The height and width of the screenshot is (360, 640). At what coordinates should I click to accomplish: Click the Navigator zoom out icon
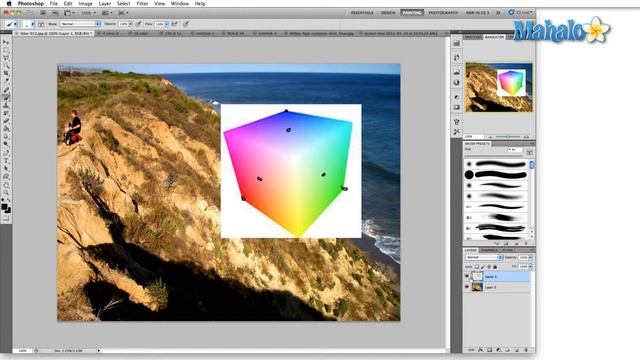(490, 137)
